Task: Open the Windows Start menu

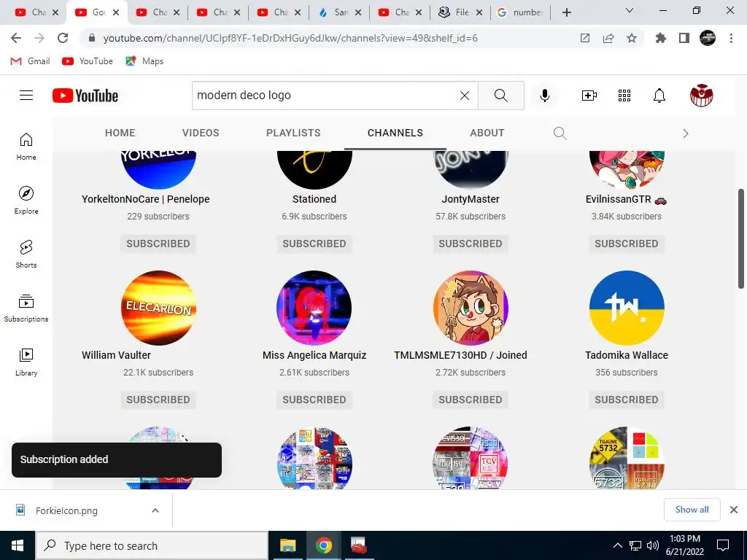Action: pos(18,545)
